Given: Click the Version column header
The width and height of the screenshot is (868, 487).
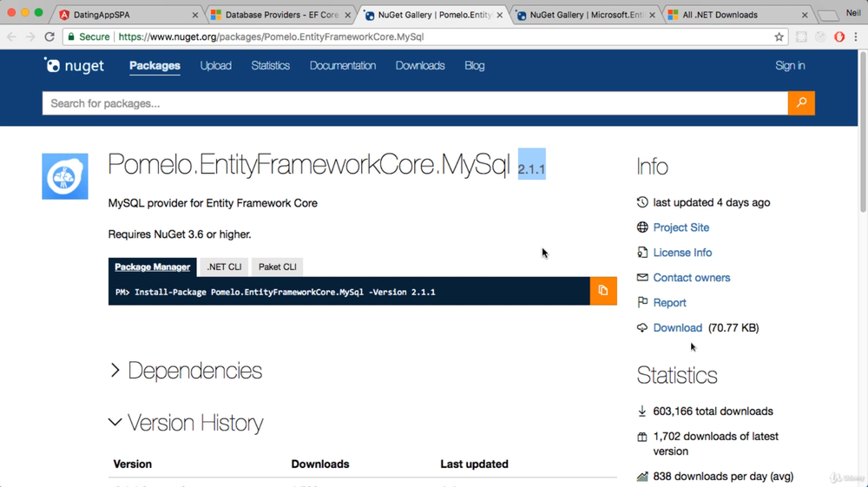Looking at the screenshot, I should (132, 464).
